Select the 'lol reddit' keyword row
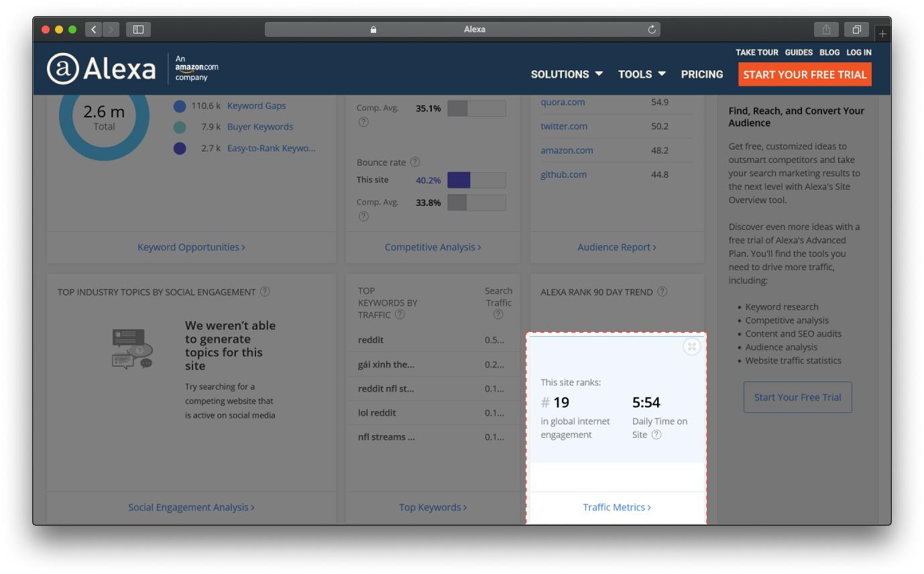Viewport: 924px width, 574px height. (x=432, y=412)
